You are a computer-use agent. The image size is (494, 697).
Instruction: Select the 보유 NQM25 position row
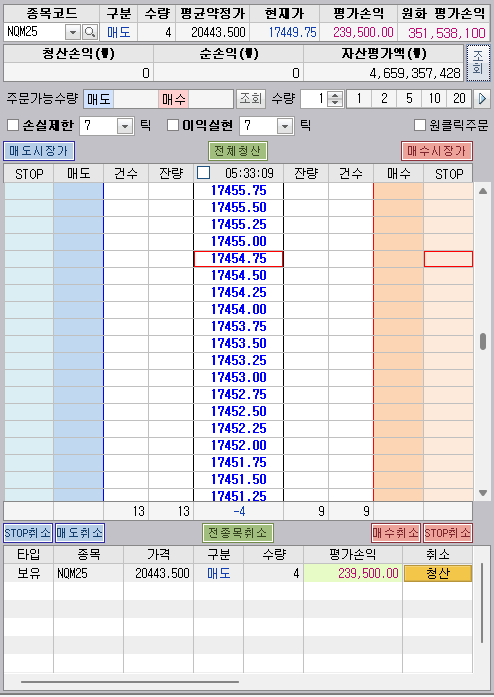tap(238, 573)
